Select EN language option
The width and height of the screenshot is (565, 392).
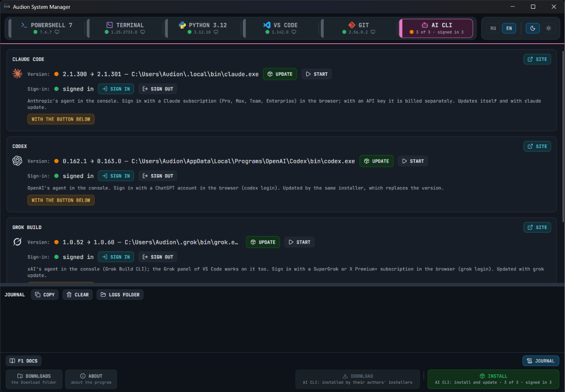(509, 28)
